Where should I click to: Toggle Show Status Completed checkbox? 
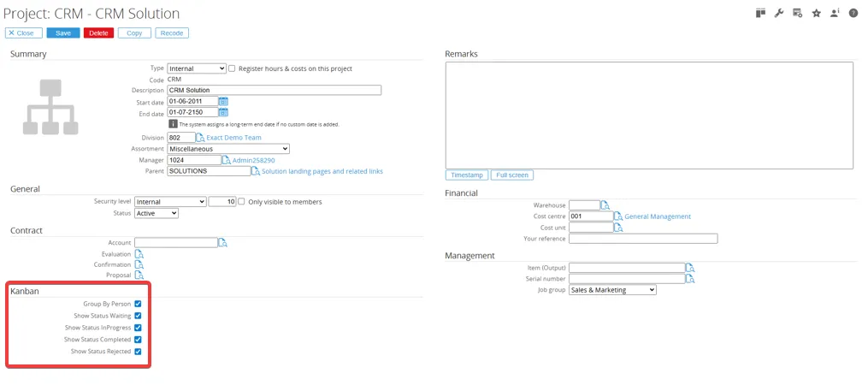pyautogui.click(x=138, y=340)
